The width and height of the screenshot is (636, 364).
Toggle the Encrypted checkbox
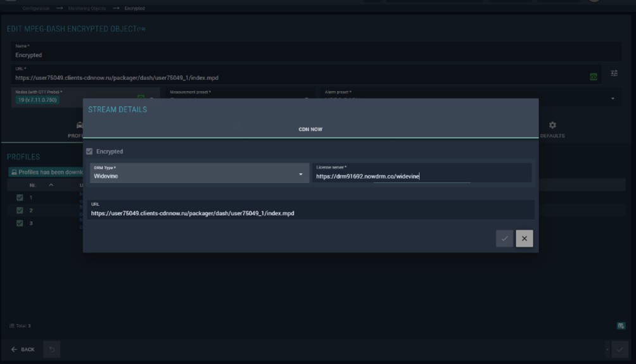tap(89, 151)
